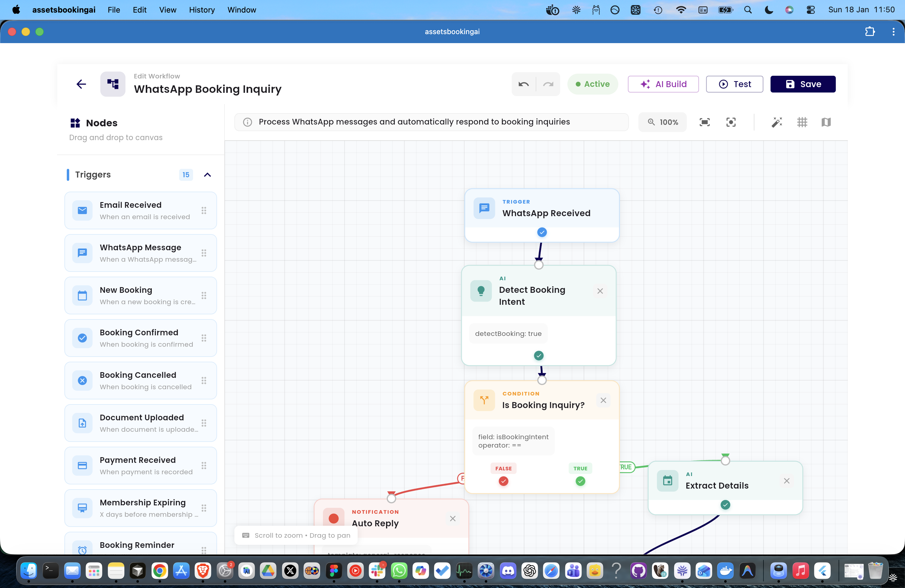Image resolution: width=905 pixels, height=588 pixels.
Task: Click the green TRUE output connector
Action: (580, 481)
